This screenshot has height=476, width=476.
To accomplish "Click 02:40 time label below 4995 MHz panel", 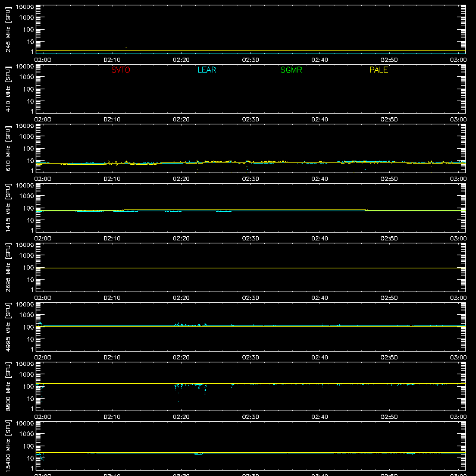I will 320,358.
